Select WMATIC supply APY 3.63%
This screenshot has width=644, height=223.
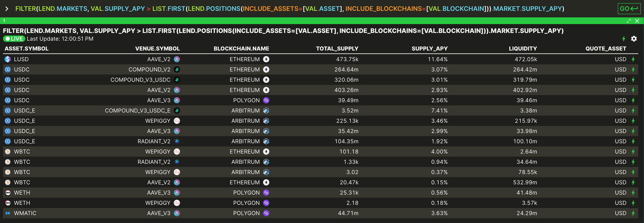440,213
